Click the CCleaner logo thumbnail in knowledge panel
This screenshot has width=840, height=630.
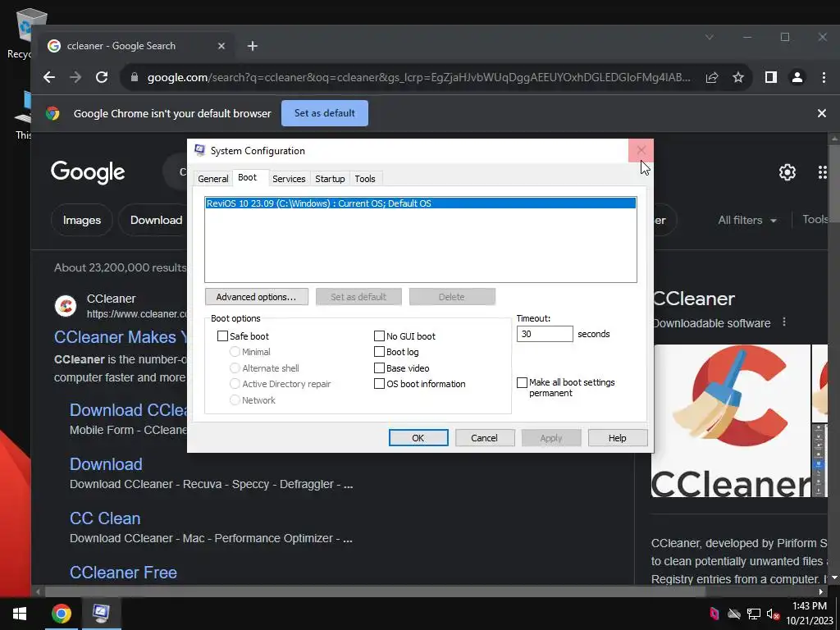pos(731,421)
